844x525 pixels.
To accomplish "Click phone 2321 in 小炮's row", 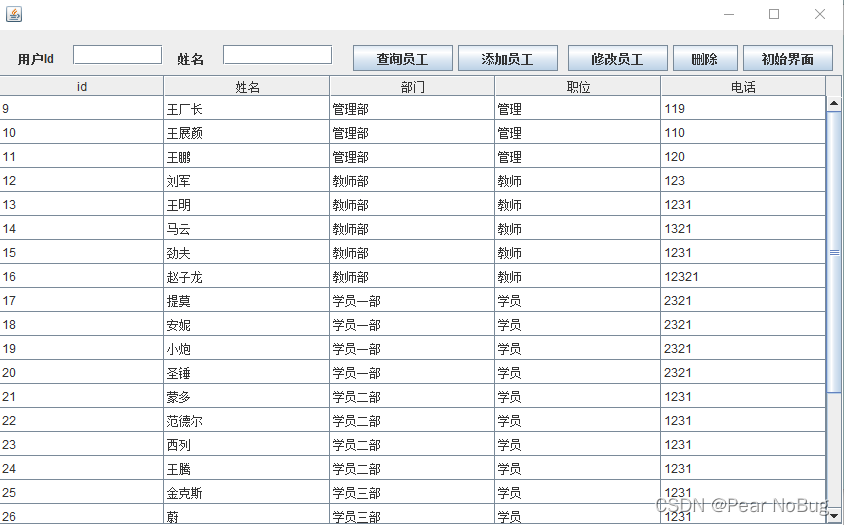I will point(743,348).
